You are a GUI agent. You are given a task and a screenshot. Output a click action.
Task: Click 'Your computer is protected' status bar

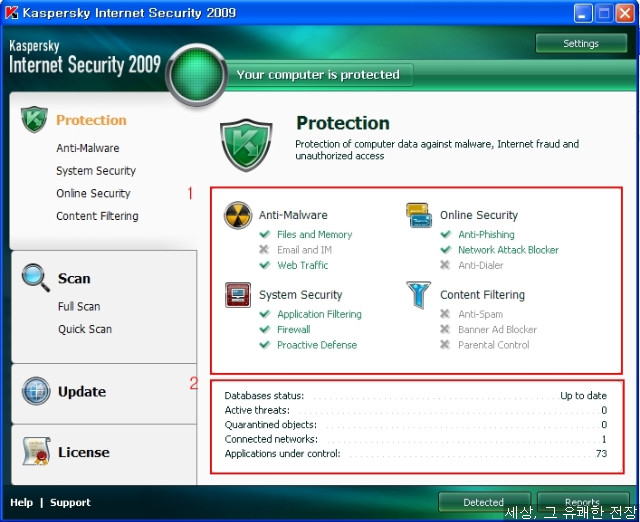tap(318, 75)
